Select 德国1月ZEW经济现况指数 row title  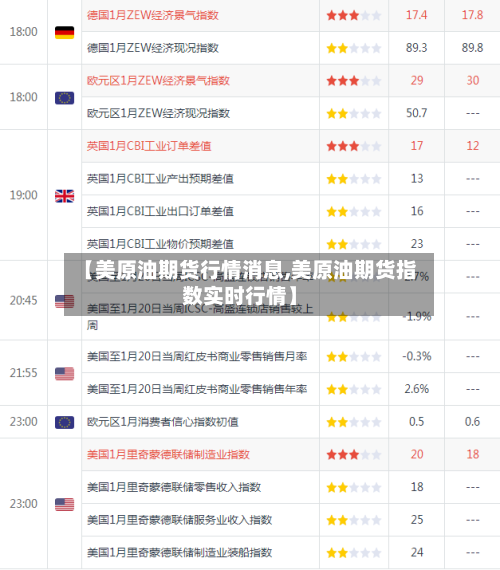coord(153,48)
